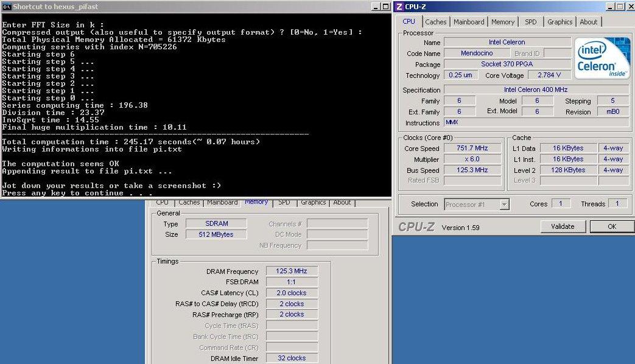The image size is (635, 364).
Task: Click the Intel Celeron name field
Action: (x=507, y=42)
